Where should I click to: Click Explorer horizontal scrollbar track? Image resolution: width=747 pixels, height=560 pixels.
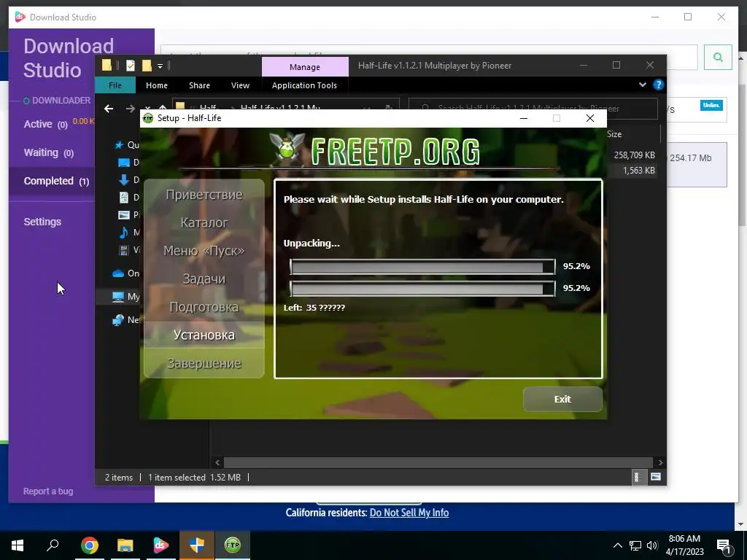pos(438,462)
